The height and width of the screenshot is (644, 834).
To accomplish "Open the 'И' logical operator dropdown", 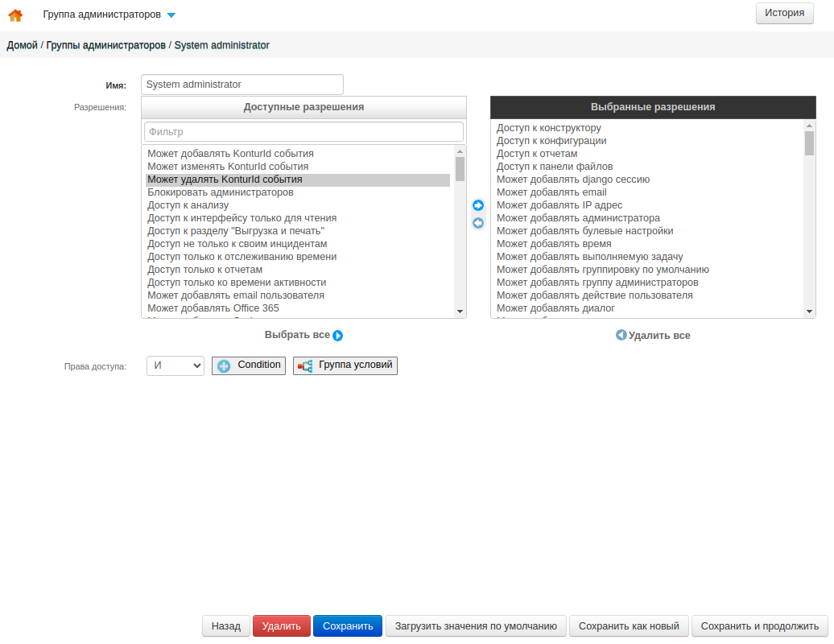I will (x=175, y=365).
